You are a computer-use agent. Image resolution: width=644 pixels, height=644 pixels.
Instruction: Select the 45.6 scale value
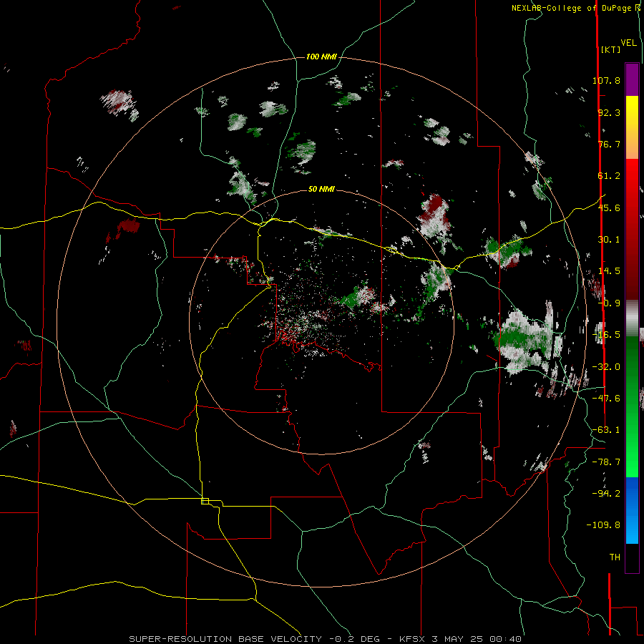pyautogui.click(x=609, y=208)
